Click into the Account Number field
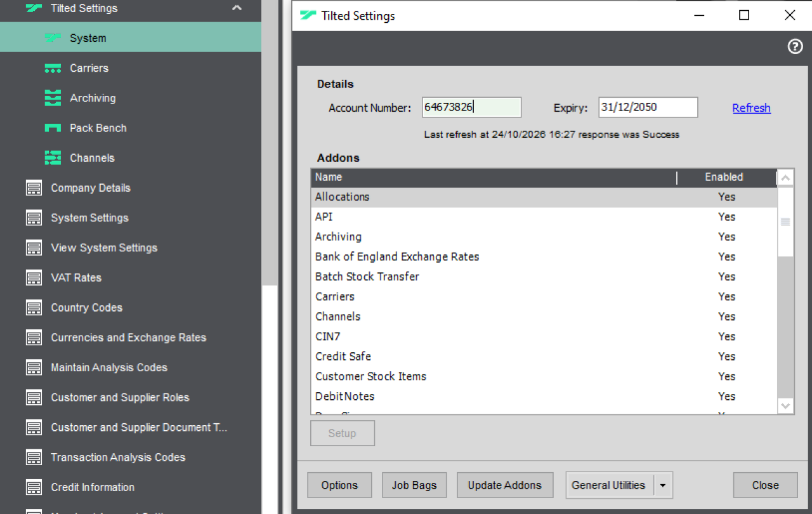The image size is (812, 514). [x=472, y=107]
